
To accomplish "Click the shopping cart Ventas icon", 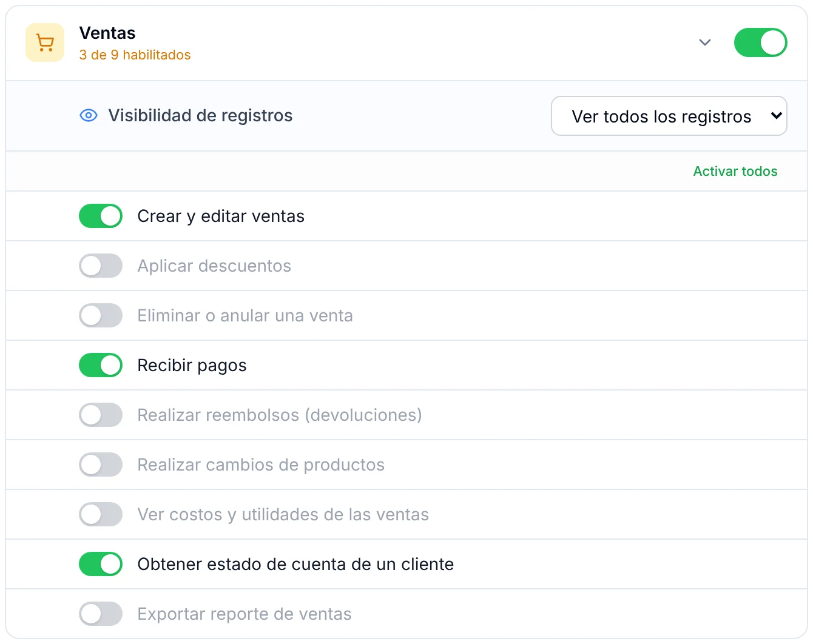I will click(45, 42).
